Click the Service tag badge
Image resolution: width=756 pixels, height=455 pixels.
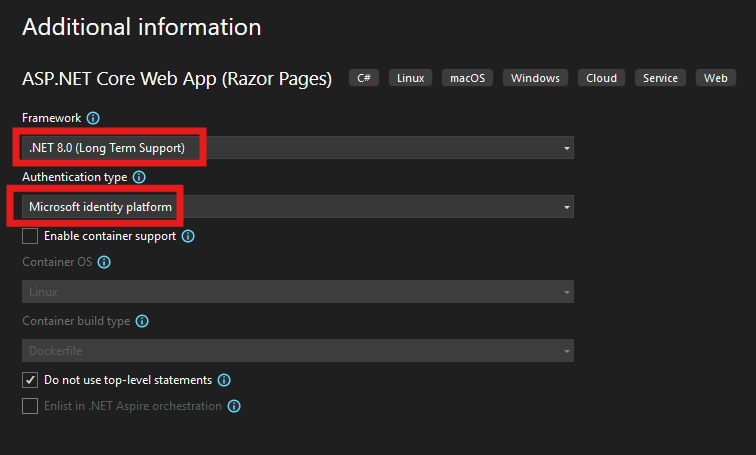tap(660, 78)
